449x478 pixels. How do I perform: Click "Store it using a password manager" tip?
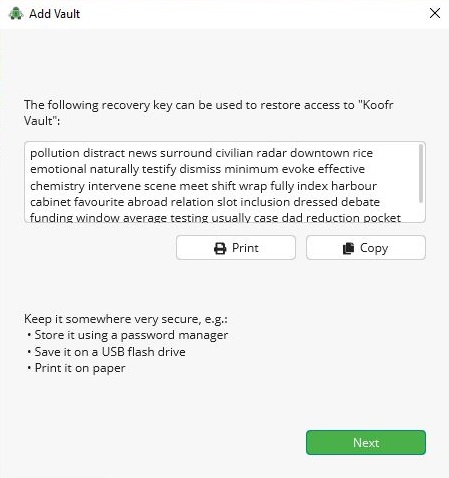131,335
